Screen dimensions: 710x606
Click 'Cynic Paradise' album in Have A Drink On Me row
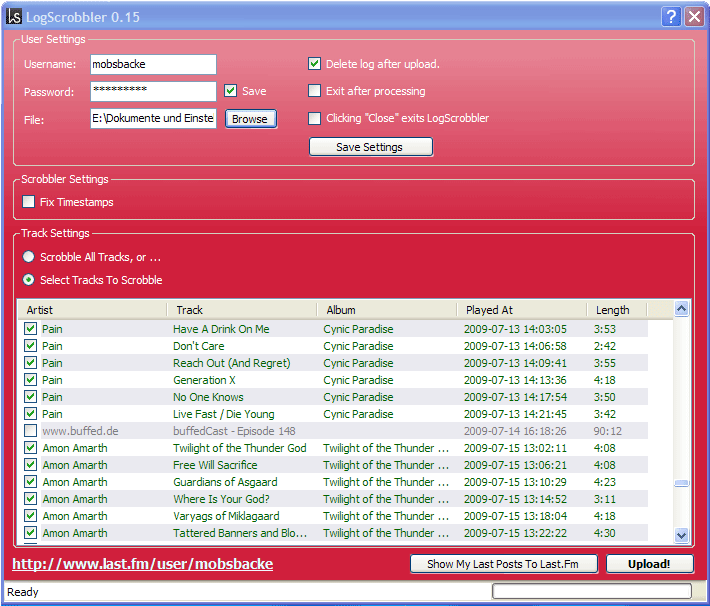(x=358, y=329)
